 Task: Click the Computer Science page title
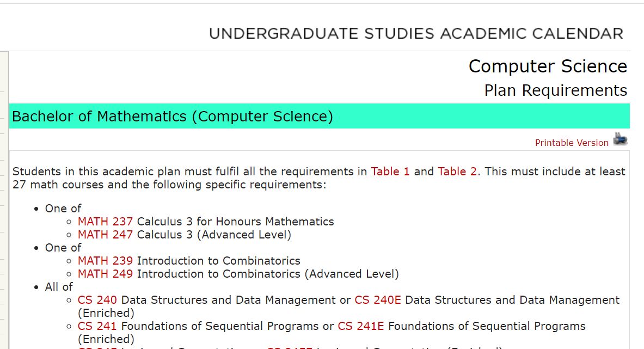click(548, 66)
